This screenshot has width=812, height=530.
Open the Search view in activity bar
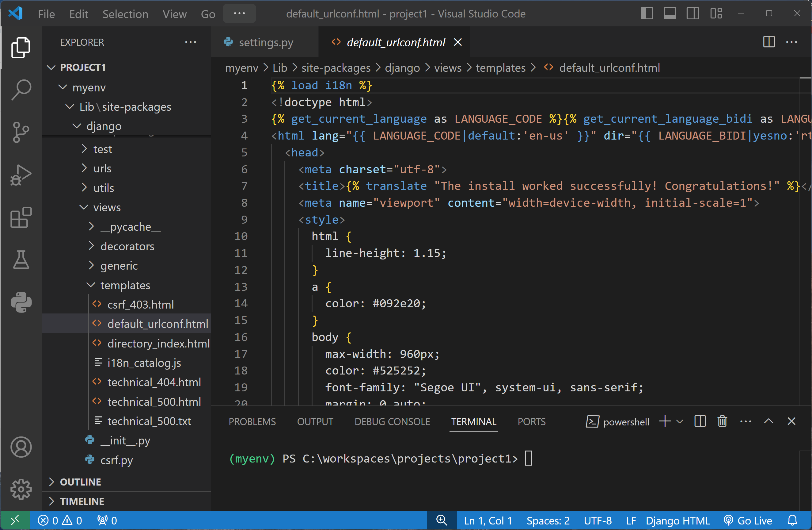click(x=21, y=90)
